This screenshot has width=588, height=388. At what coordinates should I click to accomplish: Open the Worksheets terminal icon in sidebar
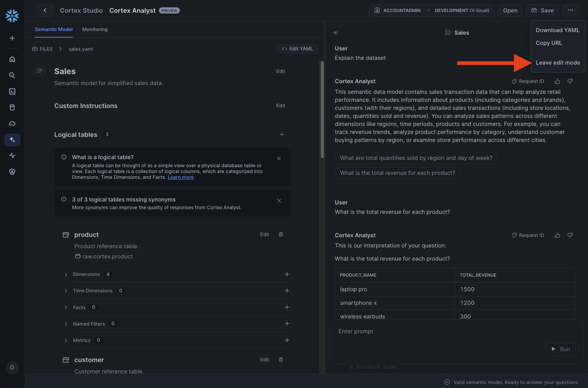coord(12,91)
